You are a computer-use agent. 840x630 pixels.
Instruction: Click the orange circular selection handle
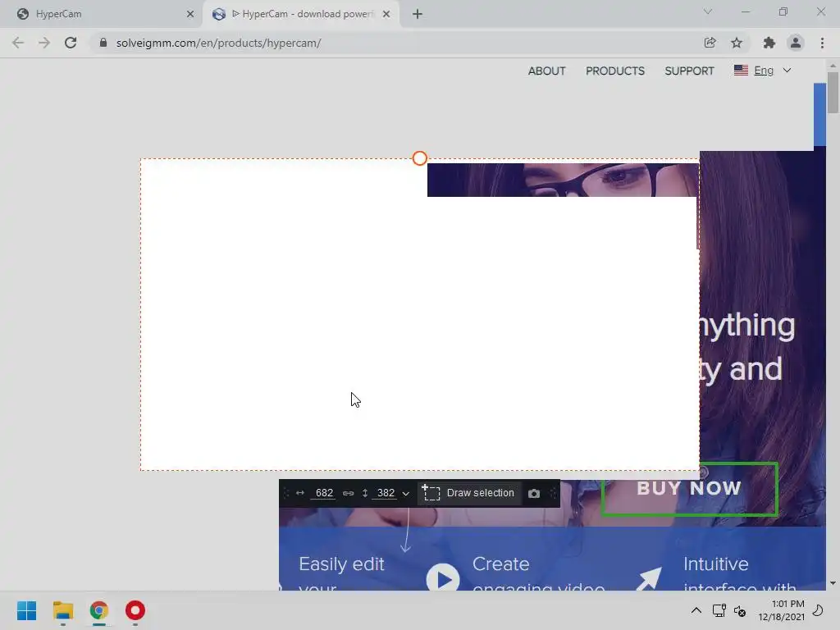click(x=420, y=158)
